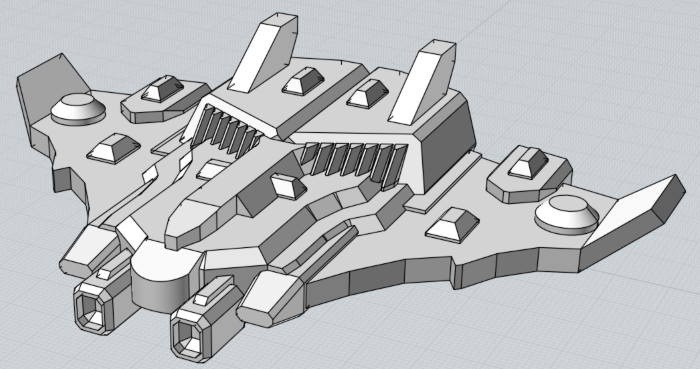This screenshot has width=700, height=369.
Task: Pick the dark angled panel on left wingtip
Action: coord(50,88)
